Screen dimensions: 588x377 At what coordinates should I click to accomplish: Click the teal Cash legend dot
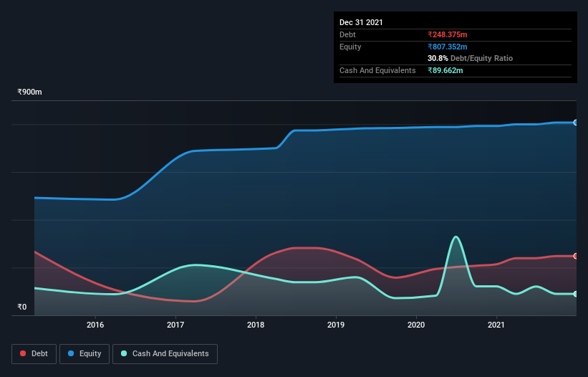pos(124,353)
